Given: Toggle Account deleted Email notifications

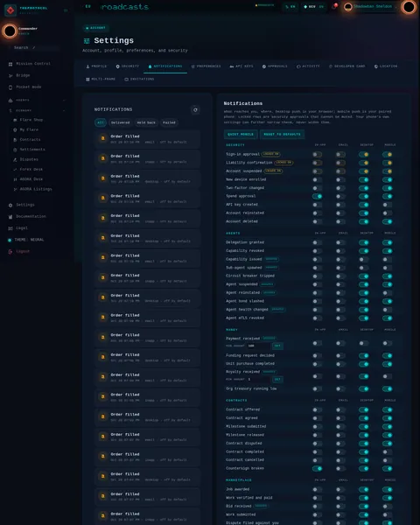Looking at the screenshot, I should 340,221.
